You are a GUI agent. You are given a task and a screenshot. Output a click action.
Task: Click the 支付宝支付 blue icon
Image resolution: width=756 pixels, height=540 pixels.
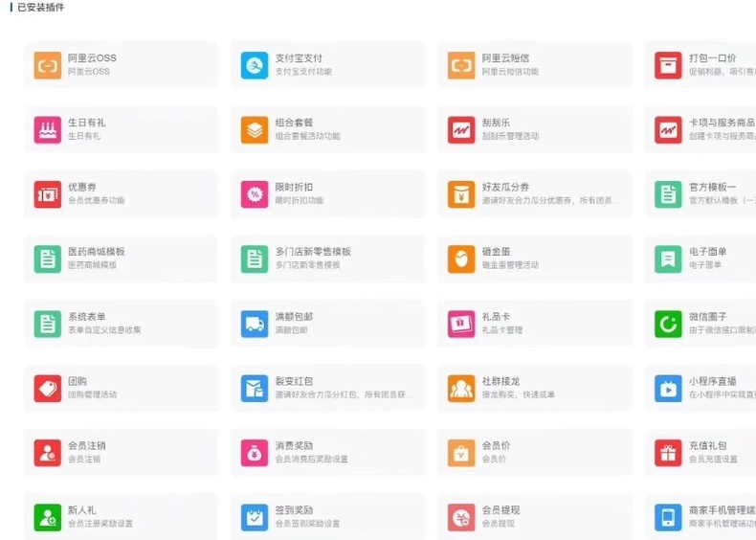[x=255, y=65]
